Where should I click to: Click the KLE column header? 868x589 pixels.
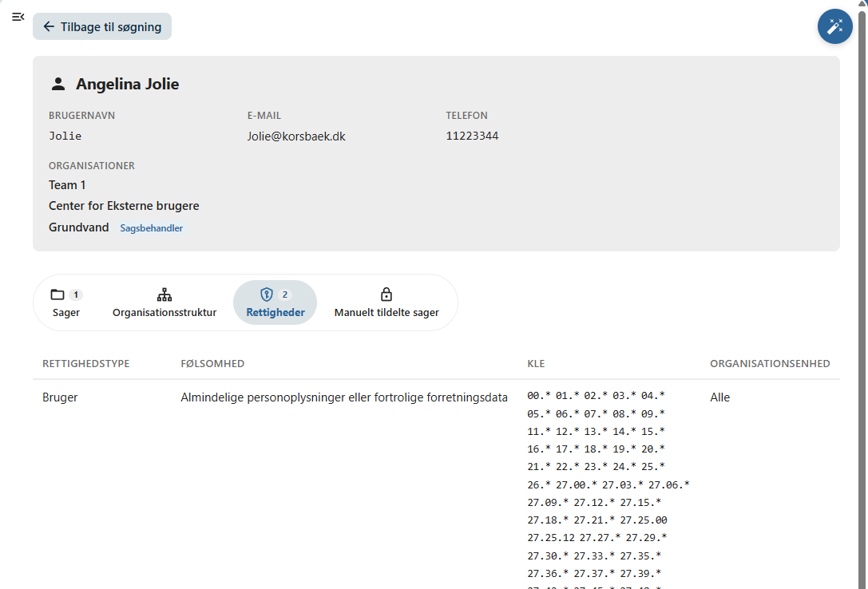[x=536, y=363]
